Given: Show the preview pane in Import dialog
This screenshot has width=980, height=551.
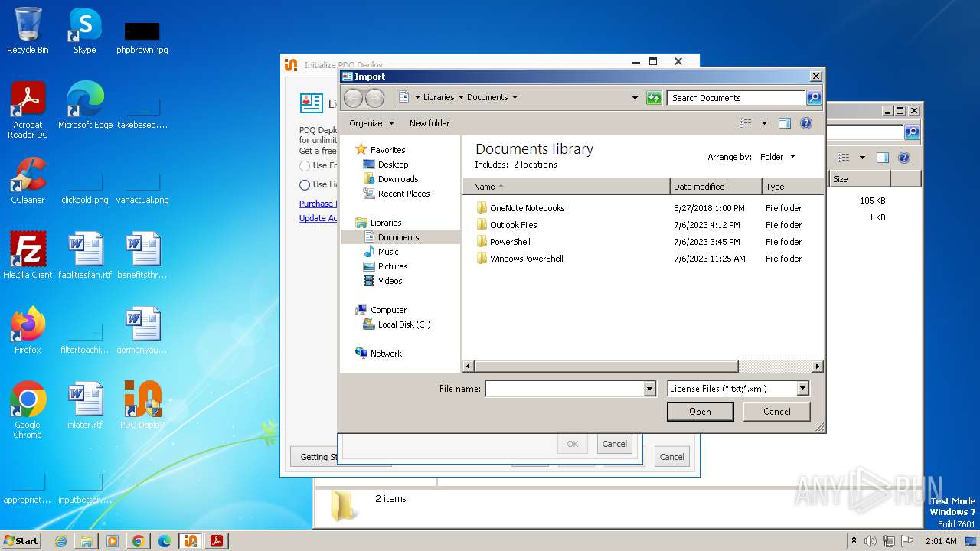Looking at the screenshot, I should [x=785, y=123].
